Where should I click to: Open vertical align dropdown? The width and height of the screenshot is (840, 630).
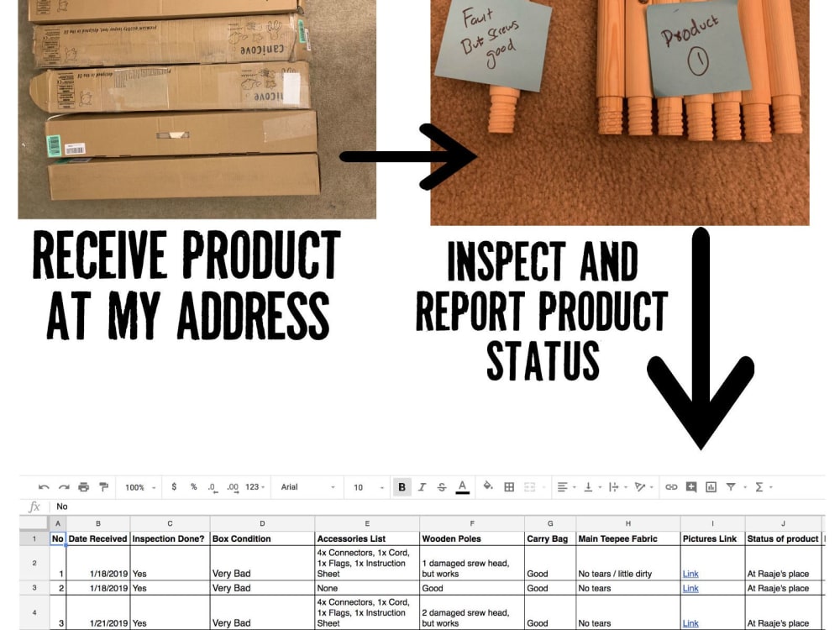(591, 487)
